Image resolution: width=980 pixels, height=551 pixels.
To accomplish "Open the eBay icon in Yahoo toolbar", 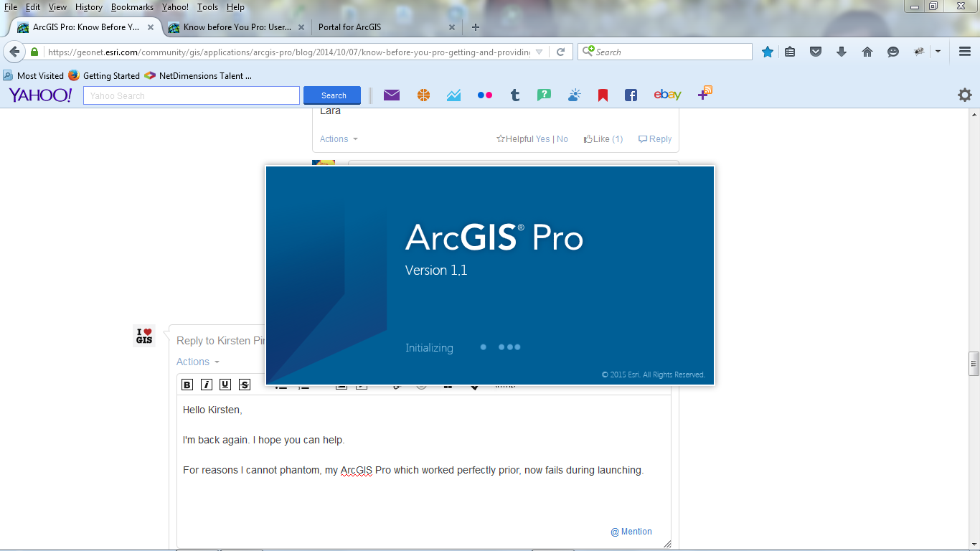I will (x=667, y=95).
